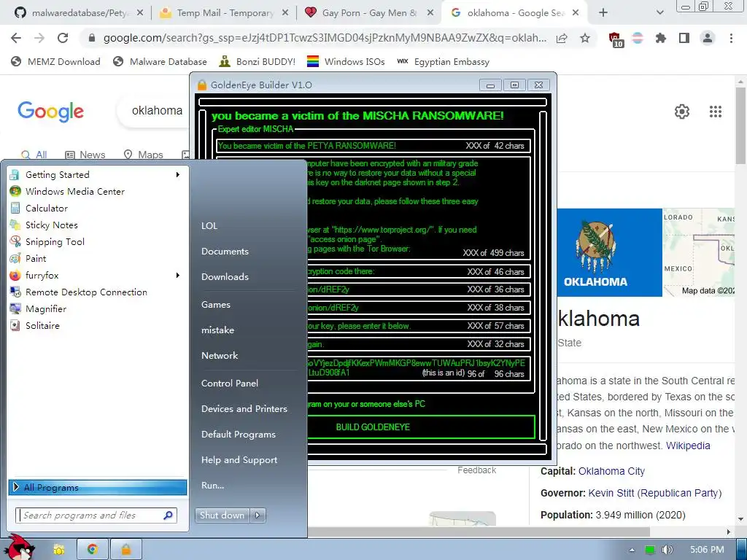
Task: Open Google apps grid
Action: [716, 112]
